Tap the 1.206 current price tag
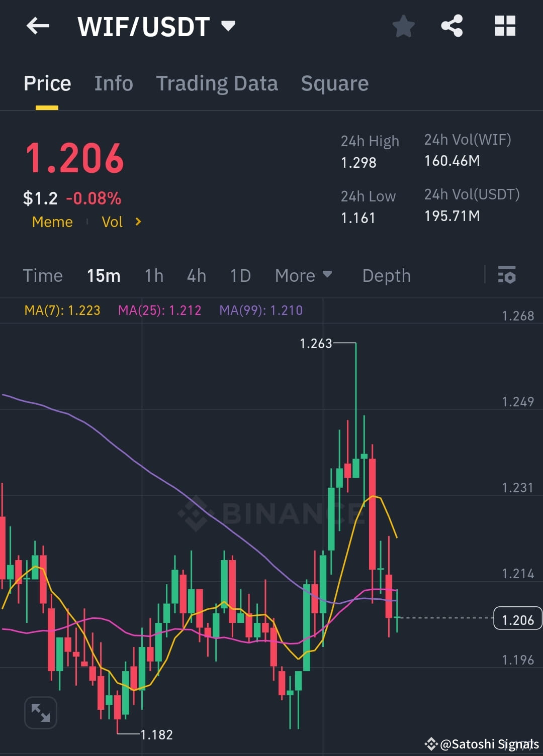The width and height of the screenshot is (543, 756). 518,619
